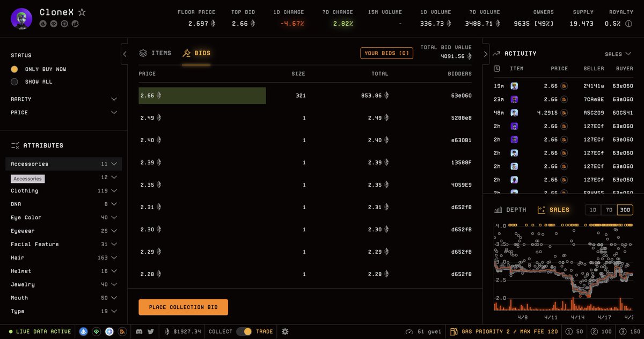The width and height of the screenshot is (644, 339).
Task: Click bidder 63e060 in the 2.66 bid row
Action: coord(462,95)
